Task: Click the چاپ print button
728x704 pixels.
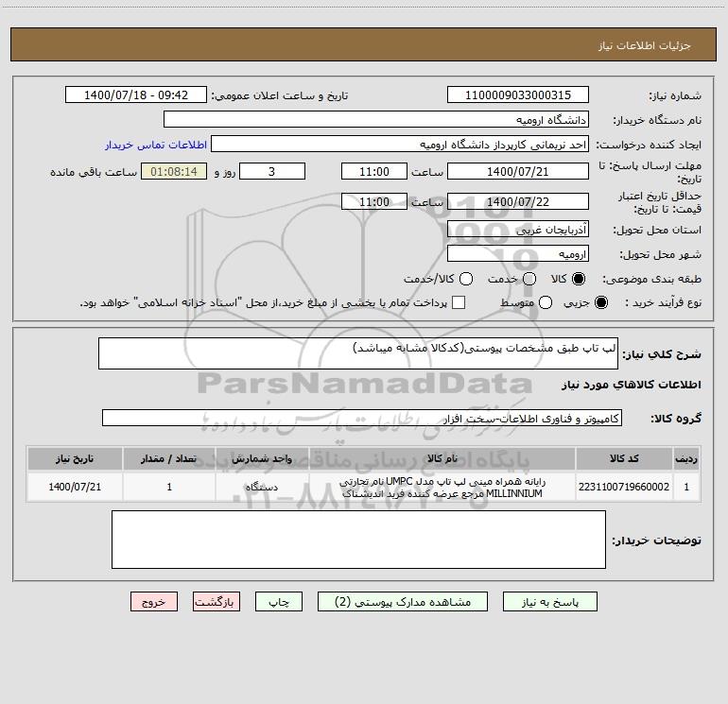Action: 279,602
